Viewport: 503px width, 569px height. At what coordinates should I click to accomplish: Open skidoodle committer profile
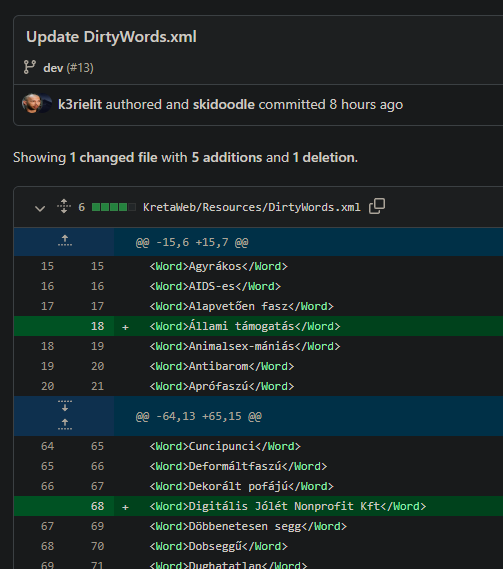tap(224, 105)
